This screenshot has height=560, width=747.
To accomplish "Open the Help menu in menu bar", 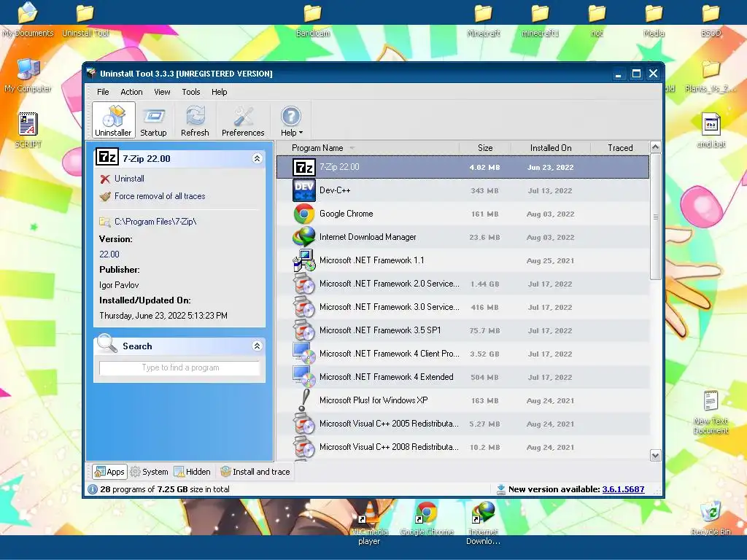I will point(219,92).
